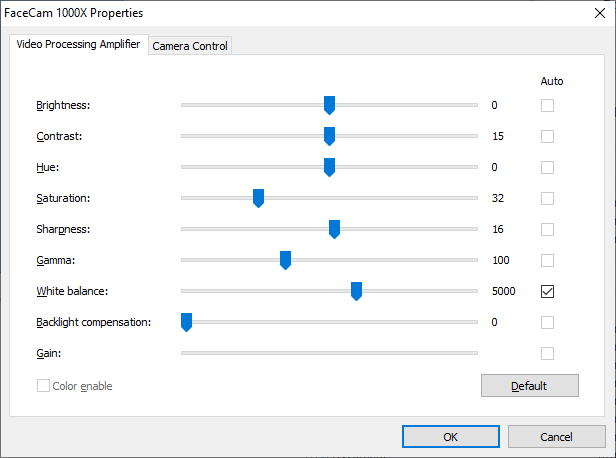Enable the Auto checkbox for Brightness

point(547,105)
